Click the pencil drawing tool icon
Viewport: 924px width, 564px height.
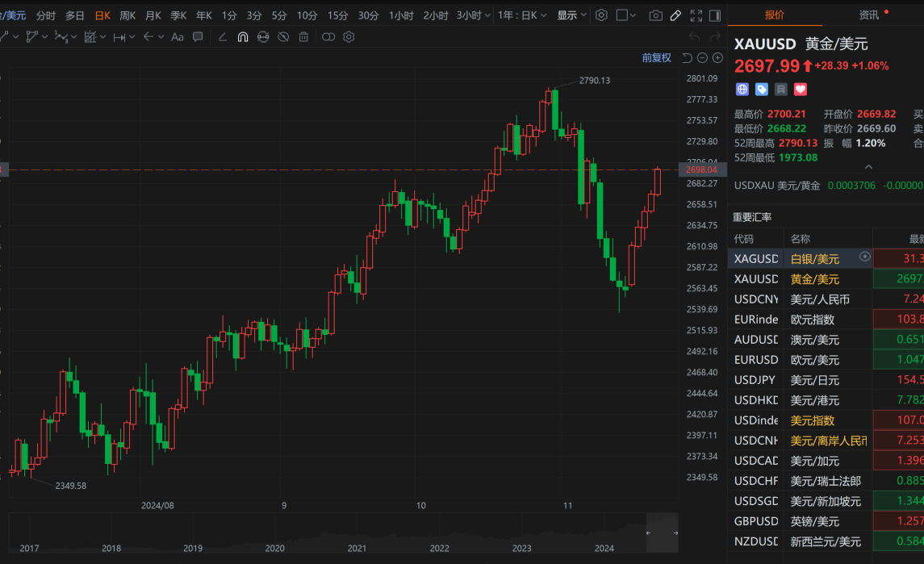[x=675, y=15]
